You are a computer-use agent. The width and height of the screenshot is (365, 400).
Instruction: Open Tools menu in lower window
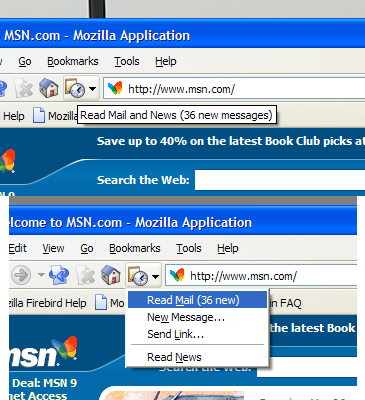coord(189,248)
